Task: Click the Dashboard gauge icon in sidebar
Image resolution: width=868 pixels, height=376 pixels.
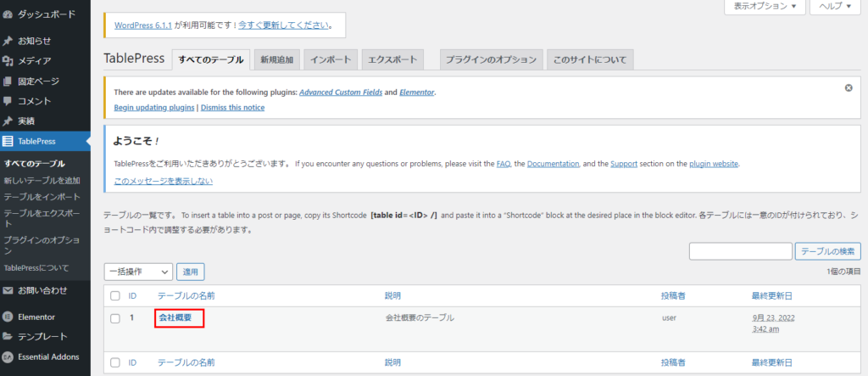Action: [8, 14]
